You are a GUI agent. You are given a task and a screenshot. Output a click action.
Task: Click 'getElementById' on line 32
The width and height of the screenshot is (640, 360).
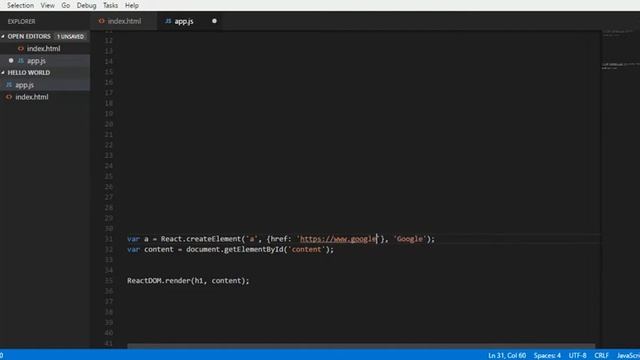(x=253, y=249)
